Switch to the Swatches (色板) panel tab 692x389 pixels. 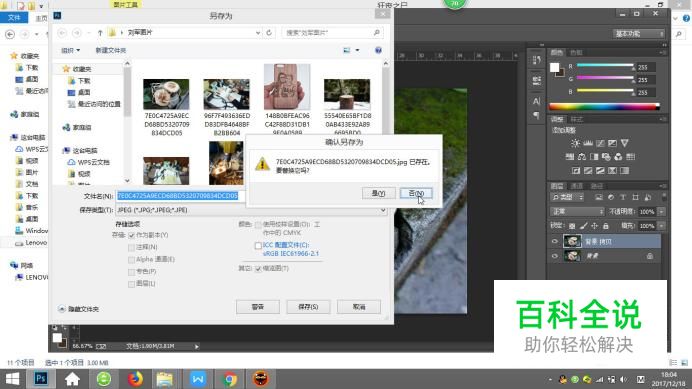click(576, 53)
